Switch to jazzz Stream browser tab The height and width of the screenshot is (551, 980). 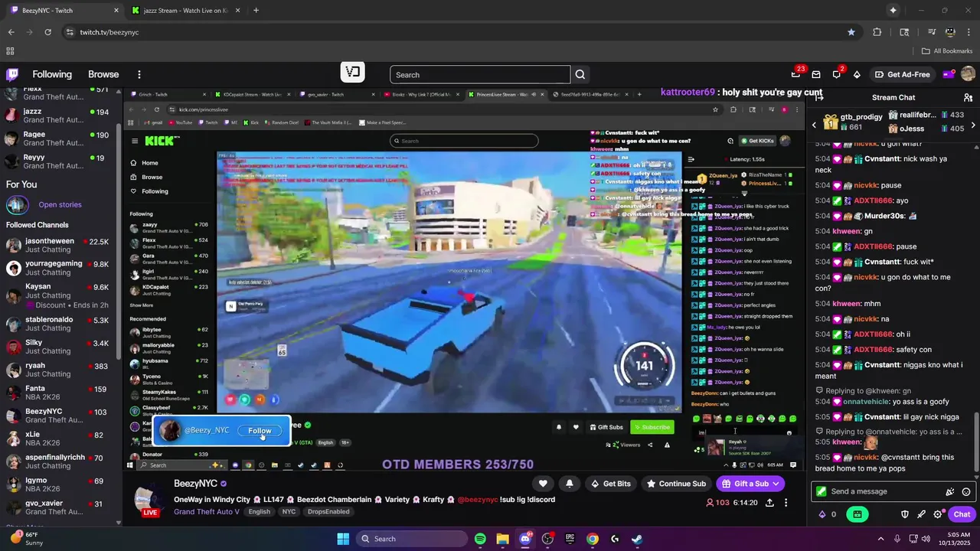pyautogui.click(x=187, y=10)
